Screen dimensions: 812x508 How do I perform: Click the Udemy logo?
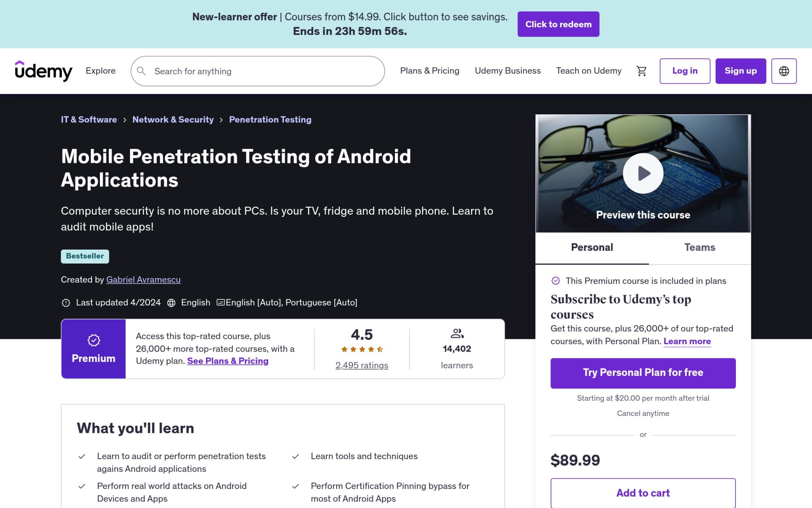coord(44,71)
